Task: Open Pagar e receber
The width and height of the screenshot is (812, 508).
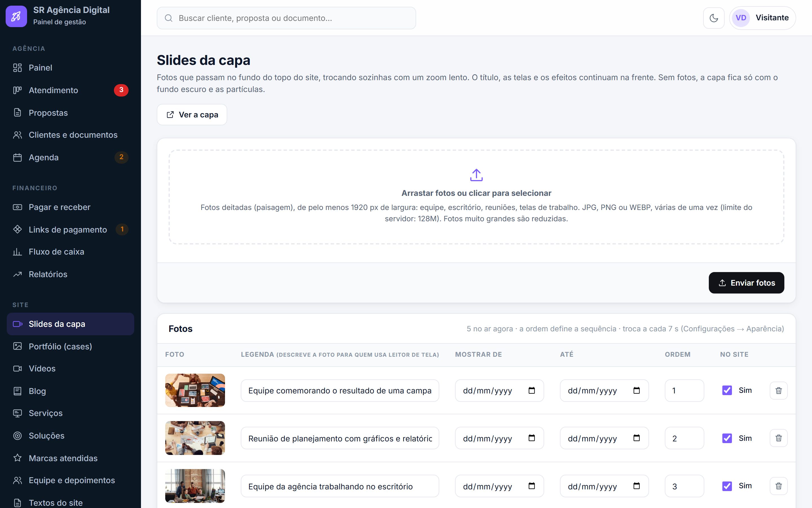Action: (x=70, y=207)
